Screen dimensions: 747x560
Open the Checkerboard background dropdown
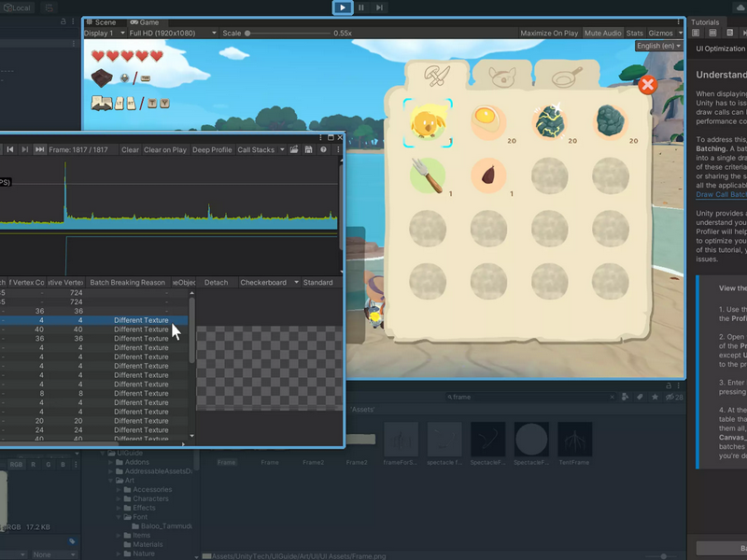[x=269, y=283]
